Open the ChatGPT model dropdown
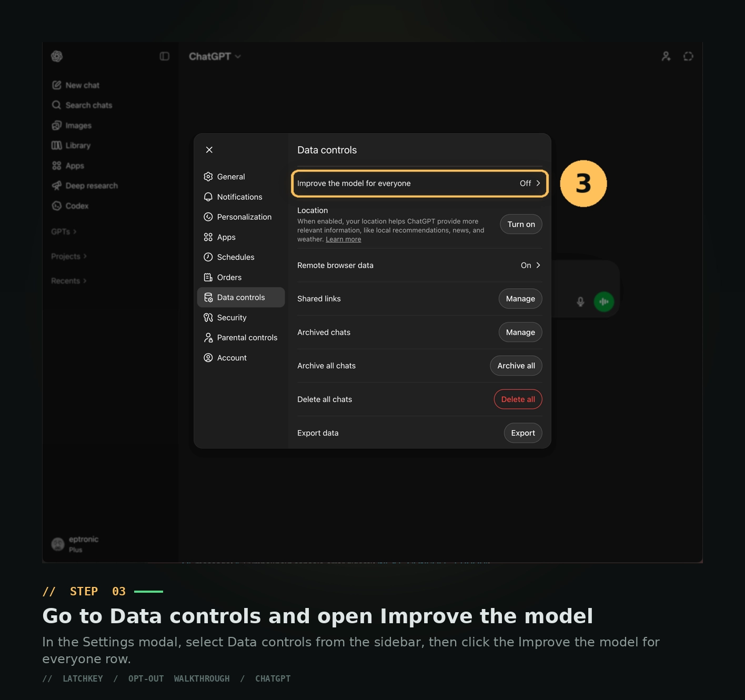 pyautogui.click(x=215, y=56)
